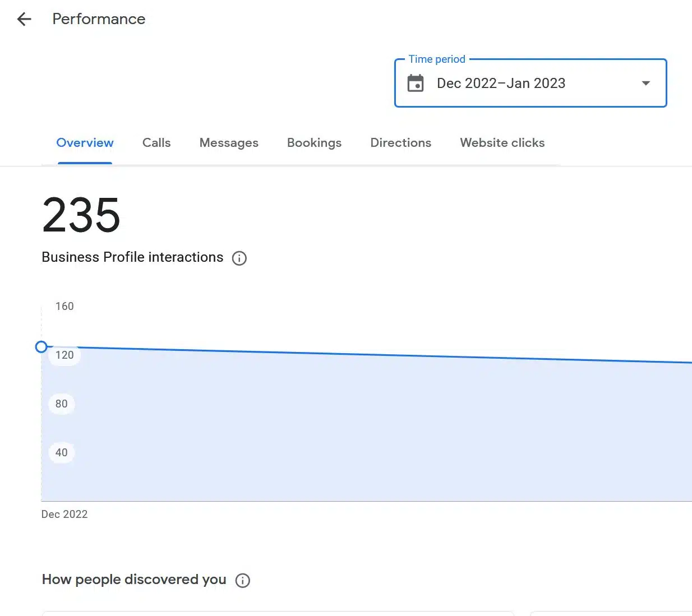Open the Messages tab
The width and height of the screenshot is (692, 616).
pos(229,143)
